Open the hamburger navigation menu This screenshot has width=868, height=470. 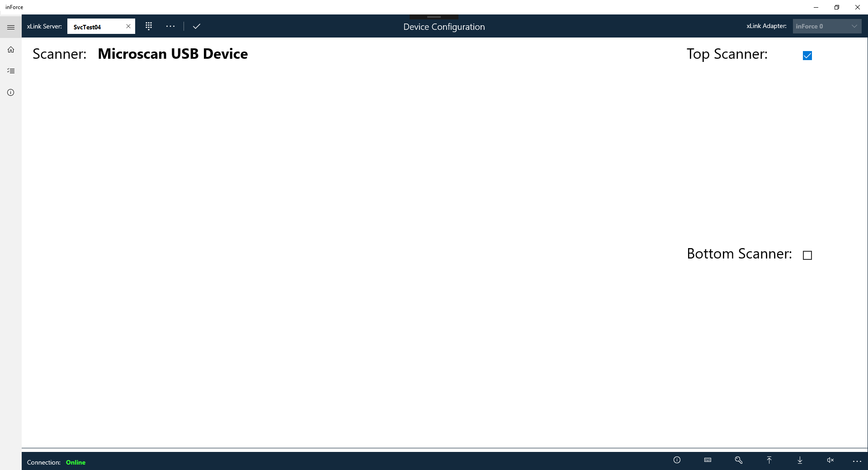(x=11, y=27)
